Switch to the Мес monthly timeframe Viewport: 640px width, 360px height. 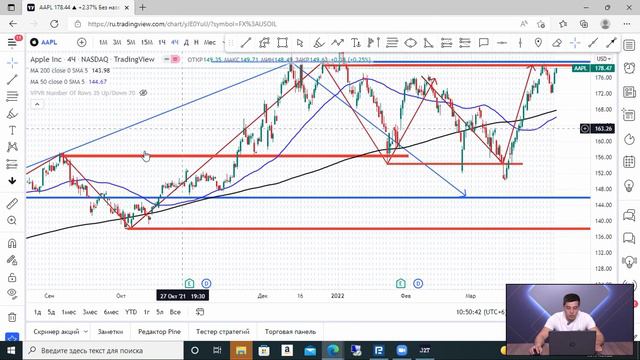point(210,42)
